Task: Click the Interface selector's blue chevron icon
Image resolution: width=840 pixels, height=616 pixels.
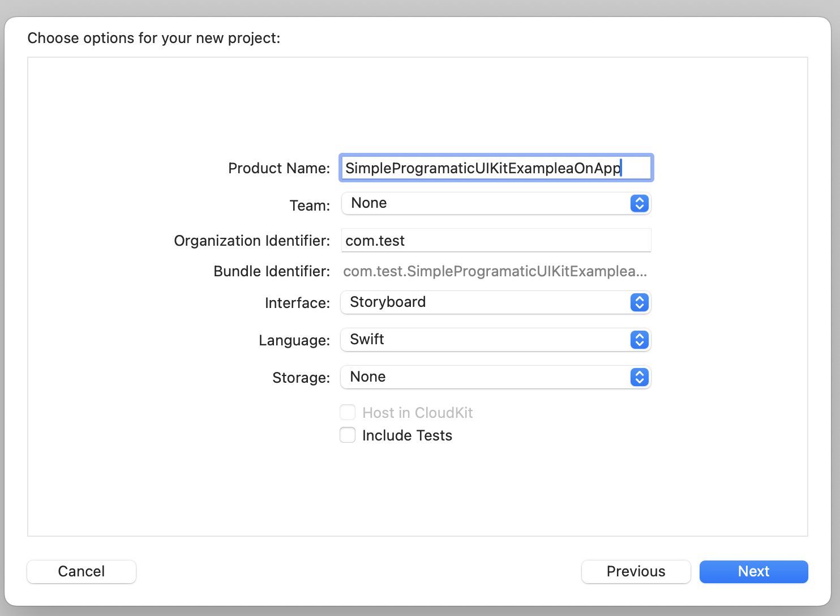Action: [x=639, y=302]
